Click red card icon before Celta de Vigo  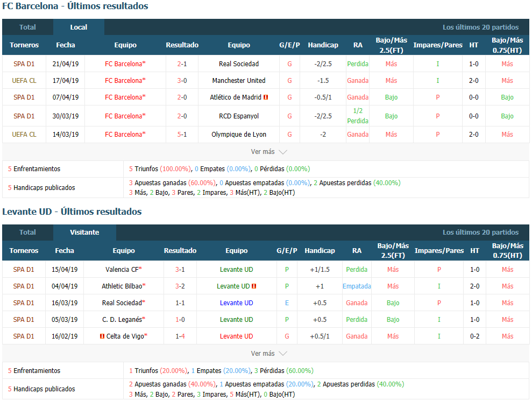[x=102, y=336]
